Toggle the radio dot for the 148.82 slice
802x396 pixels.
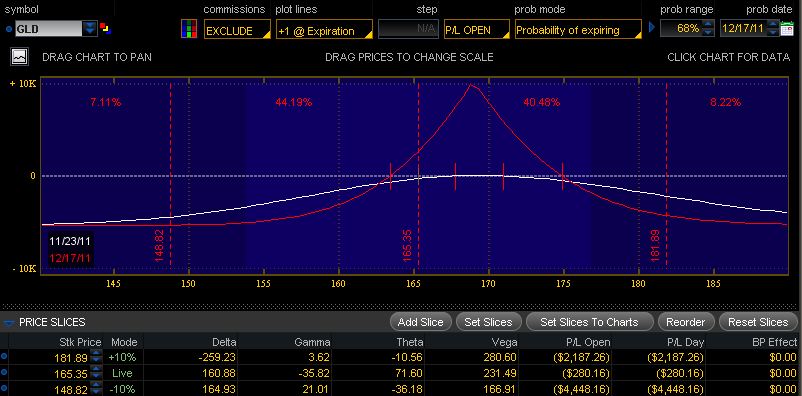(x=5, y=389)
